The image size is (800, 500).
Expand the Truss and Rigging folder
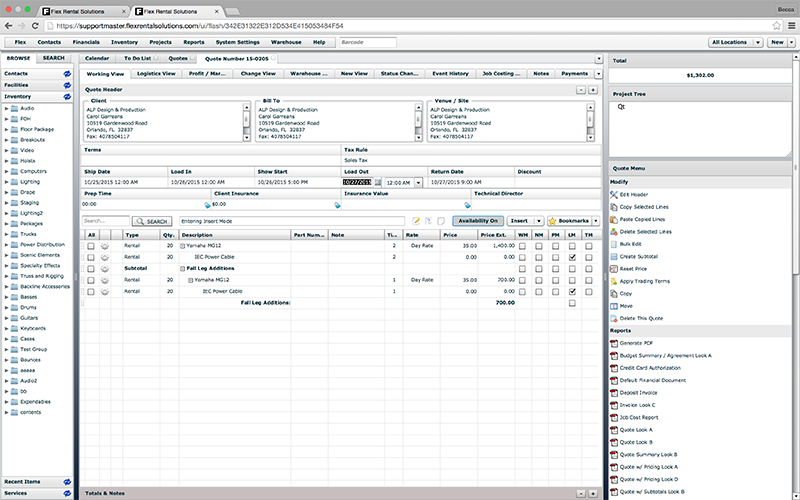tap(6, 276)
